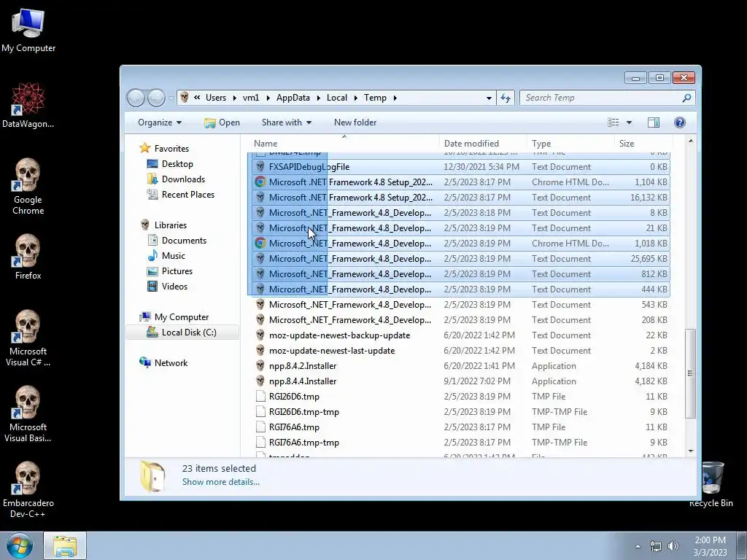Click the Open toolbar button
The height and width of the screenshot is (560, 747).
(222, 122)
